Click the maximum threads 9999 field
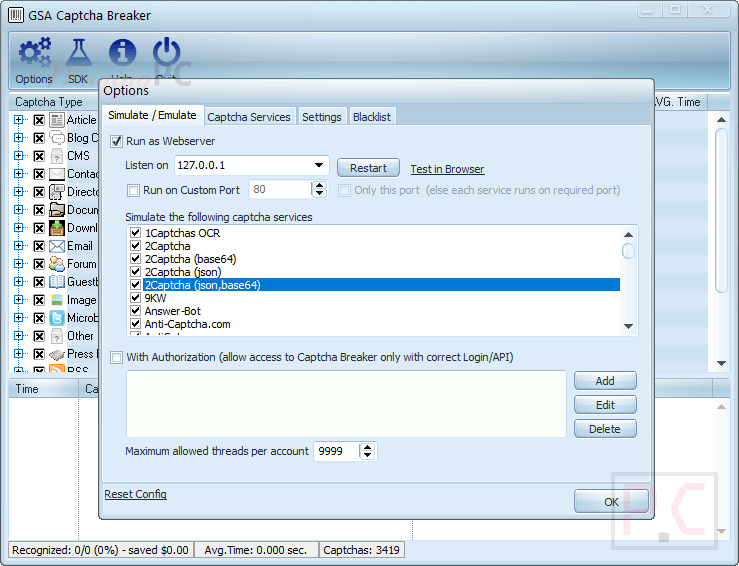This screenshot has height=566, width=739. coord(336,451)
